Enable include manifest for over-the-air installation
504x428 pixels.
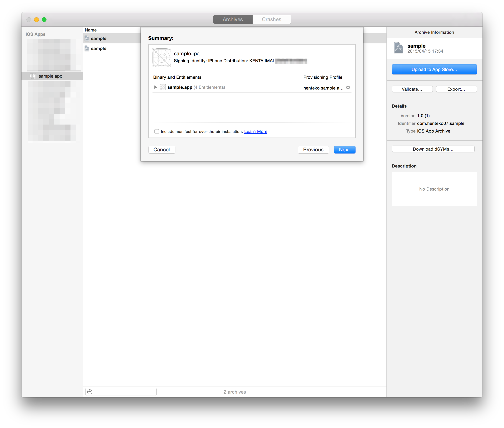pos(157,131)
